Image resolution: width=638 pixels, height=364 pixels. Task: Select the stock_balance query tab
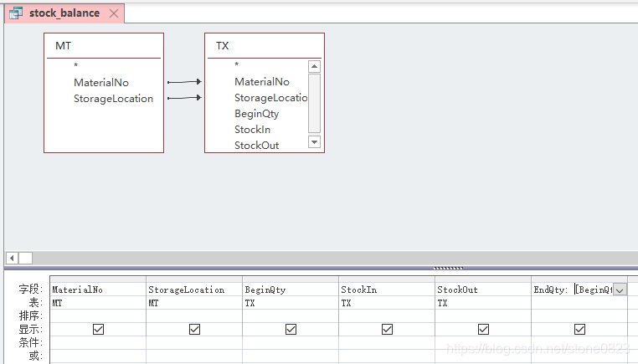[64, 13]
